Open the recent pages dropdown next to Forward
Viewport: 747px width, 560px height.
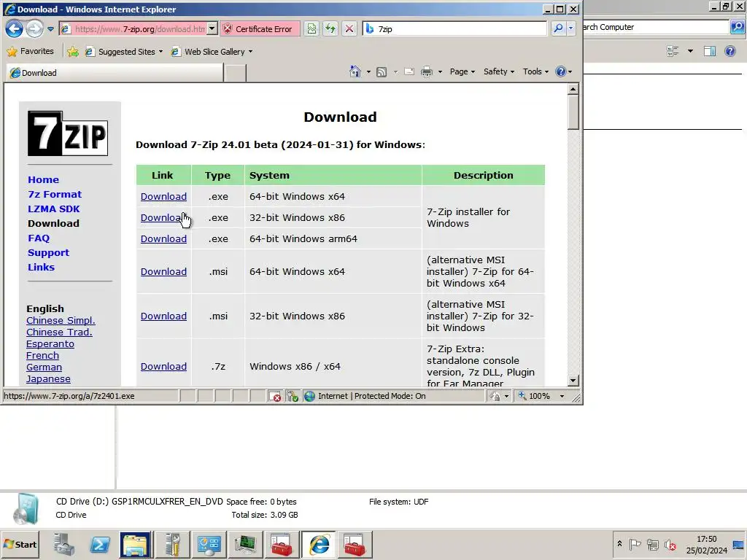click(50, 29)
